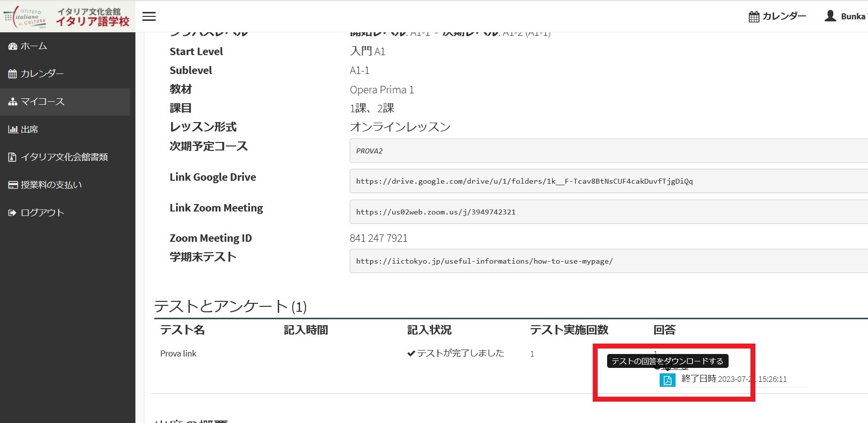Viewport: 868px width, 423px height.
Task: Open イタリア文化会館書類 documents page
Action: (64, 157)
